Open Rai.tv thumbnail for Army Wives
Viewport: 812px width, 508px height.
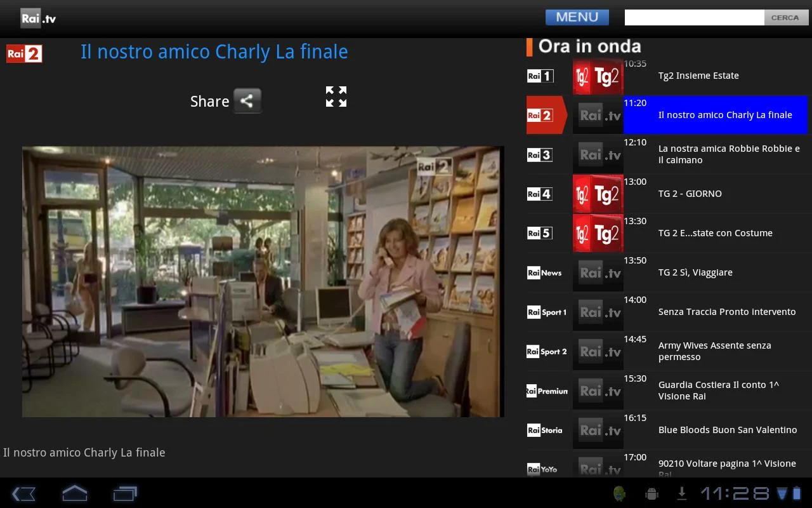[x=598, y=351]
